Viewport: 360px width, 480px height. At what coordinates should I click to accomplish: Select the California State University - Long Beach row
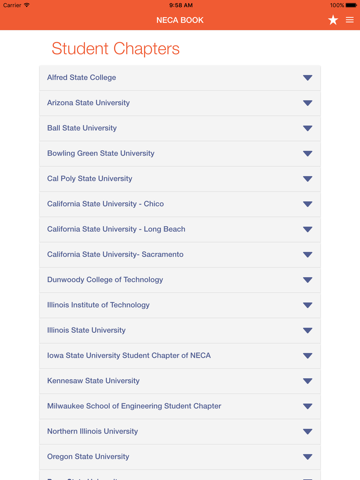click(180, 229)
